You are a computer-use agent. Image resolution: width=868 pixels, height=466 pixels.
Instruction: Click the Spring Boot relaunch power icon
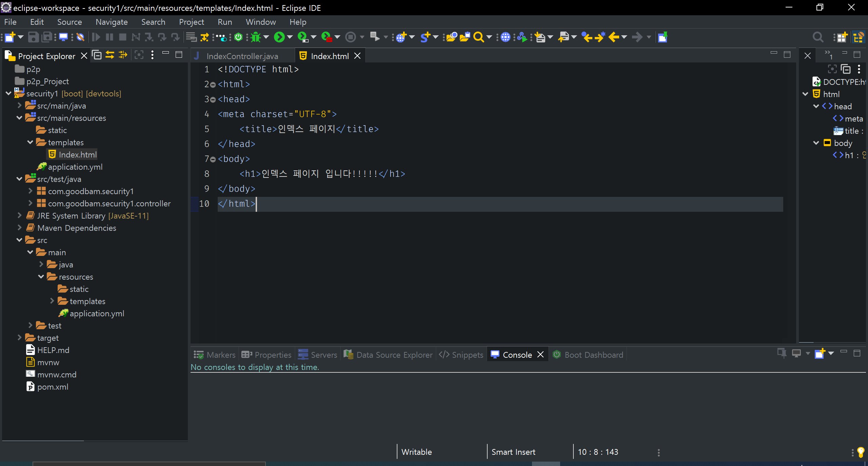point(238,37)
